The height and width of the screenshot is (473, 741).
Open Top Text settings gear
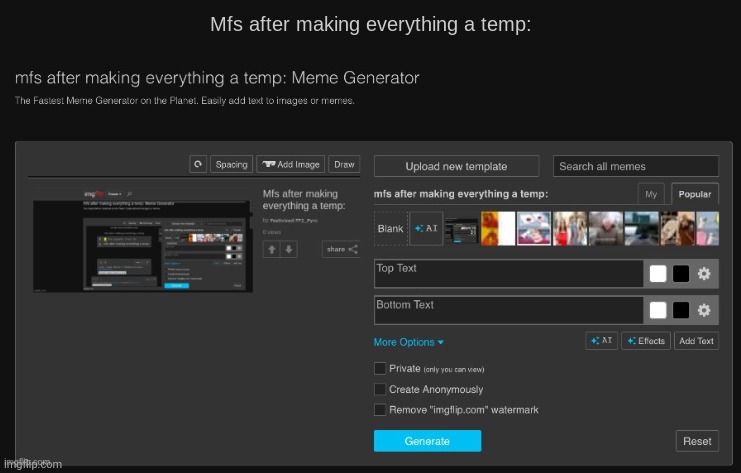(704, 274)
